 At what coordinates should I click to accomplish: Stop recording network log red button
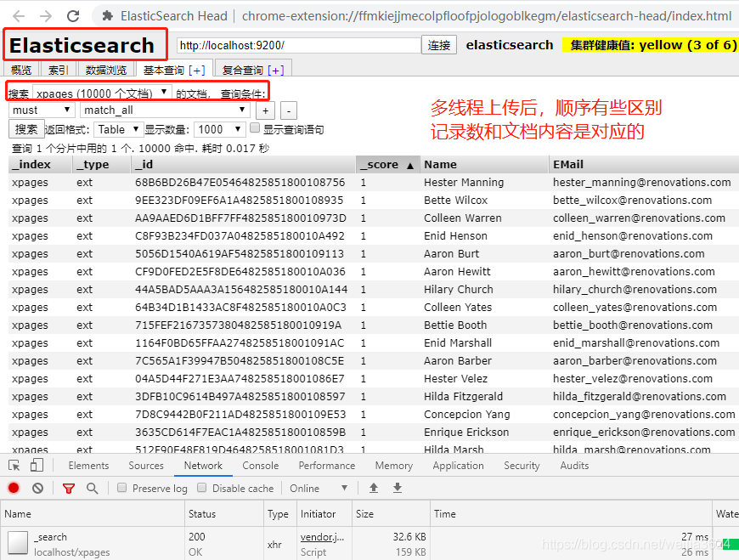[x=14, y=488]
